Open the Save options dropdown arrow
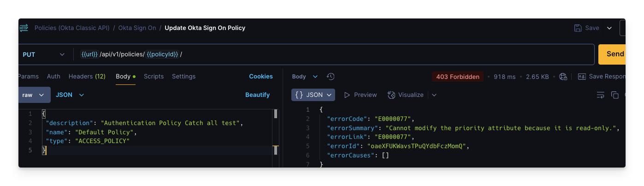Screen dimensions: 644x186 tap(609, 28)
